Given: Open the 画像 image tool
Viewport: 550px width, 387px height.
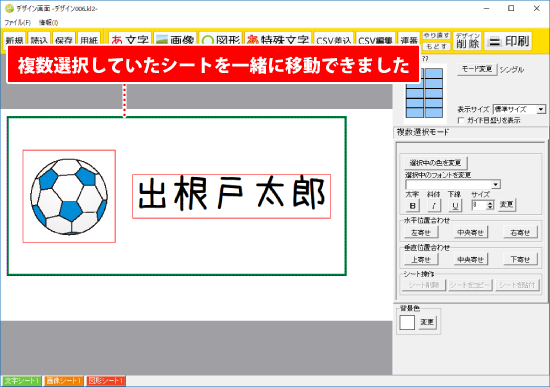Looking at the screenshot, I should click(x=175, y=39).
